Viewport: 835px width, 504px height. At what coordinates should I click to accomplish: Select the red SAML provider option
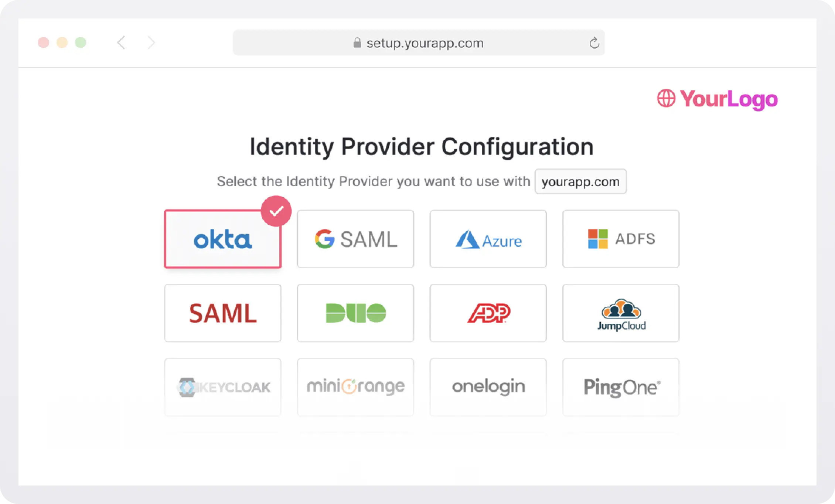coord(222,313)
